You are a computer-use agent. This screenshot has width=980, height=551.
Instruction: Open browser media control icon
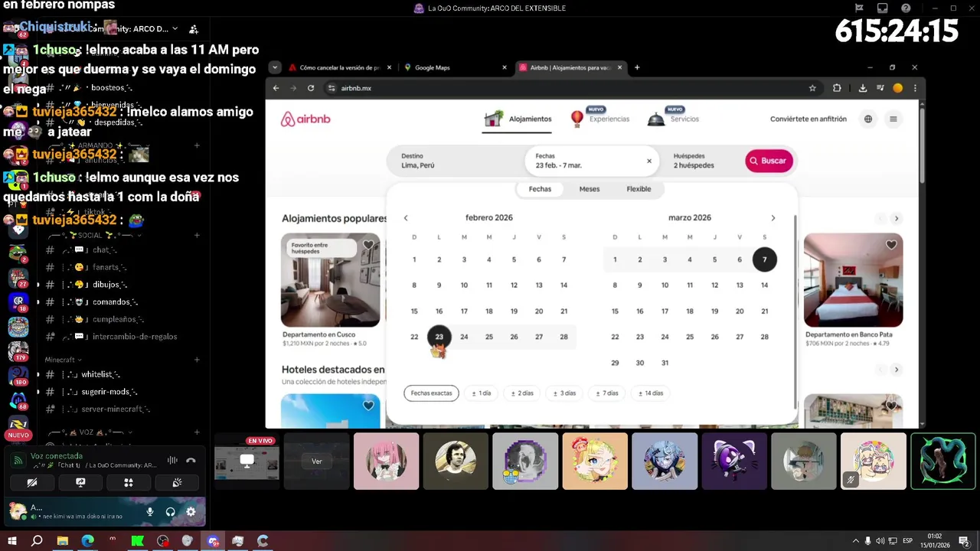click(x=880, y=88)
